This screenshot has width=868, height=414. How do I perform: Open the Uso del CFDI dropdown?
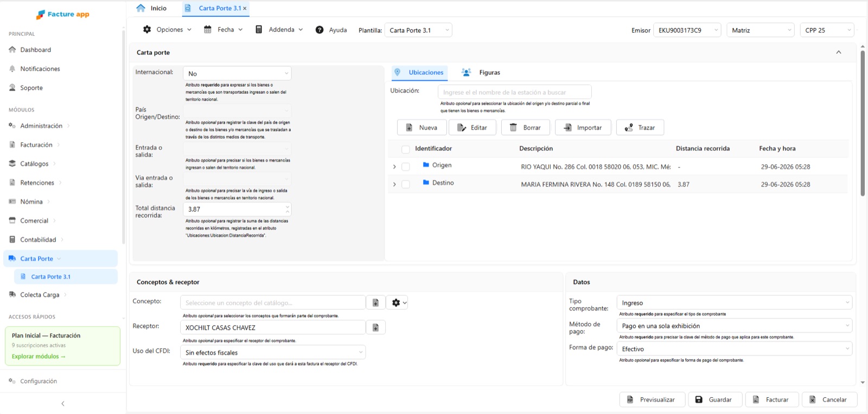(x=273, y=352)
